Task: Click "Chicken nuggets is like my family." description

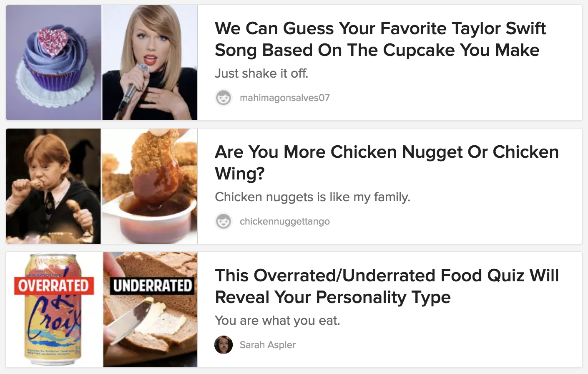Action: point(312,197)
